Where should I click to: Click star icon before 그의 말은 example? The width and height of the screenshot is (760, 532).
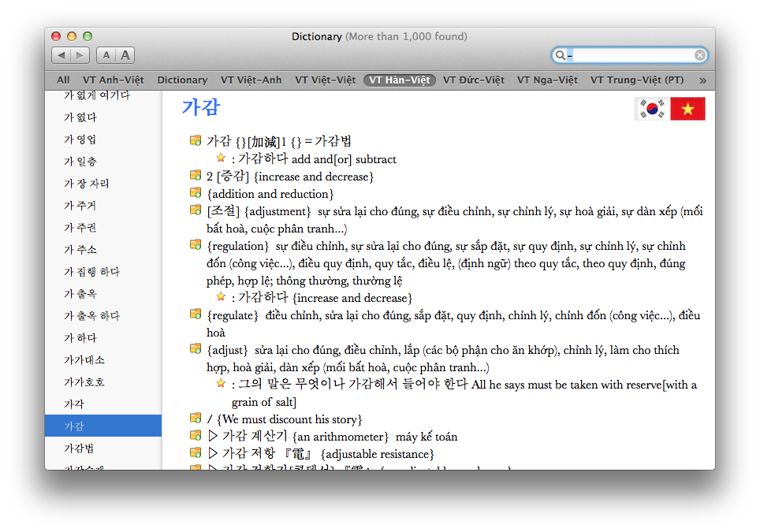coord(221,383)
